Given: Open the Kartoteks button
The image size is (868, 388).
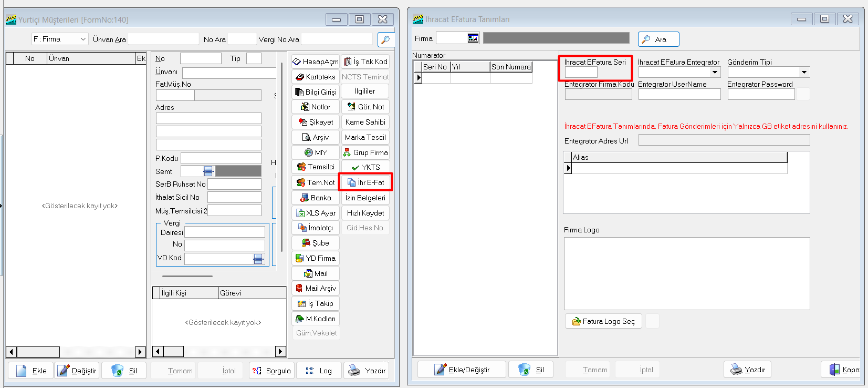Looking at the screenshot, I should pos(315,77).
